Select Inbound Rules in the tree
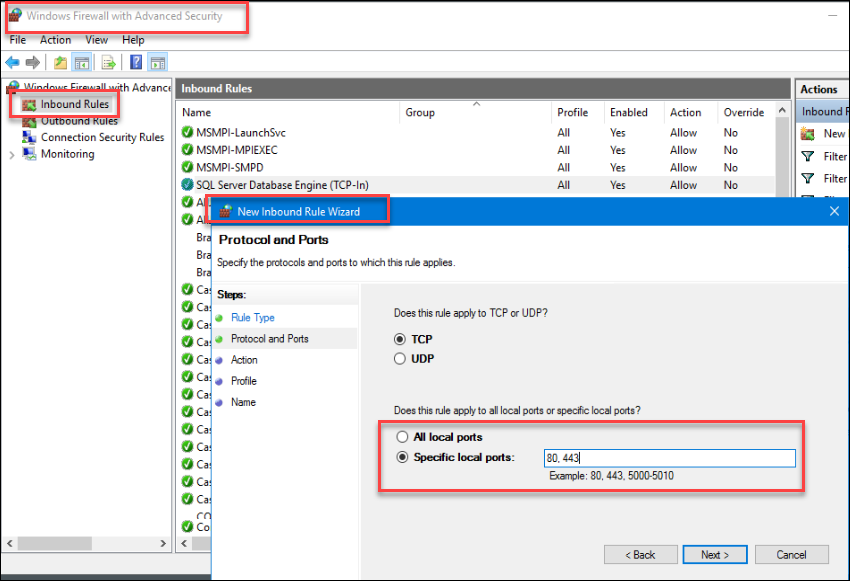Image resolution: width=850 pixels, height=581 pixels. [x=74, y=104]
